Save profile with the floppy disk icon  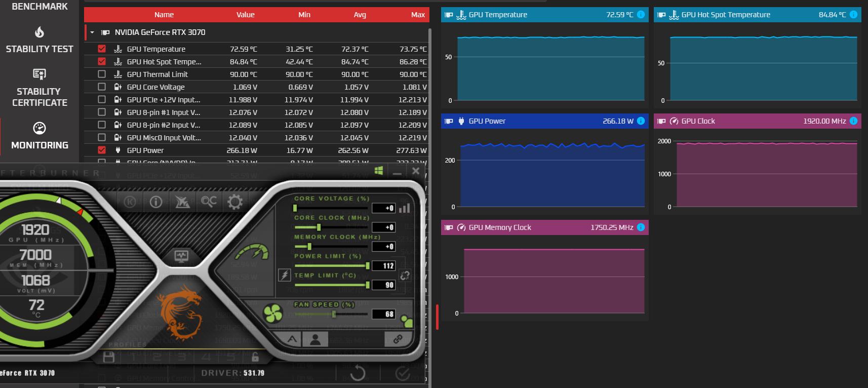pyautogui.click(x=108, y=357)
